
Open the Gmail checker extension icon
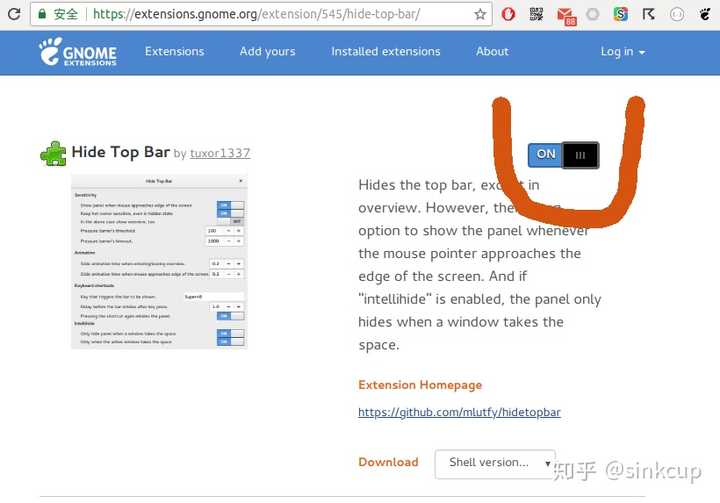[566, 16]
